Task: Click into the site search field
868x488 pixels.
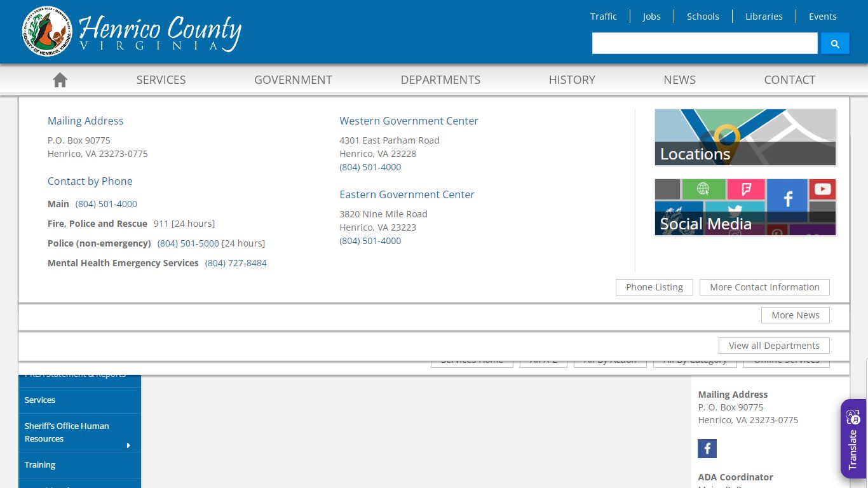Action: coord(705,43)
